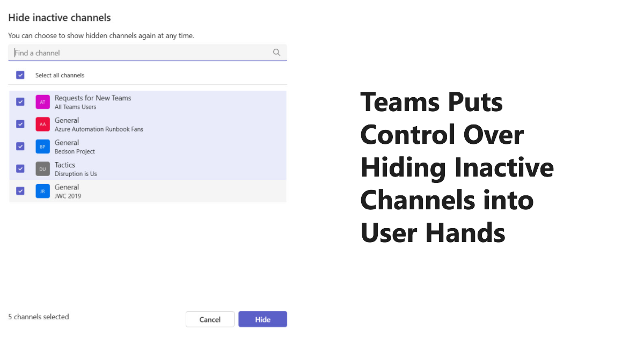Click the search magnifier icon
This screenshot has width=644, height=337.
coord(276,52)
